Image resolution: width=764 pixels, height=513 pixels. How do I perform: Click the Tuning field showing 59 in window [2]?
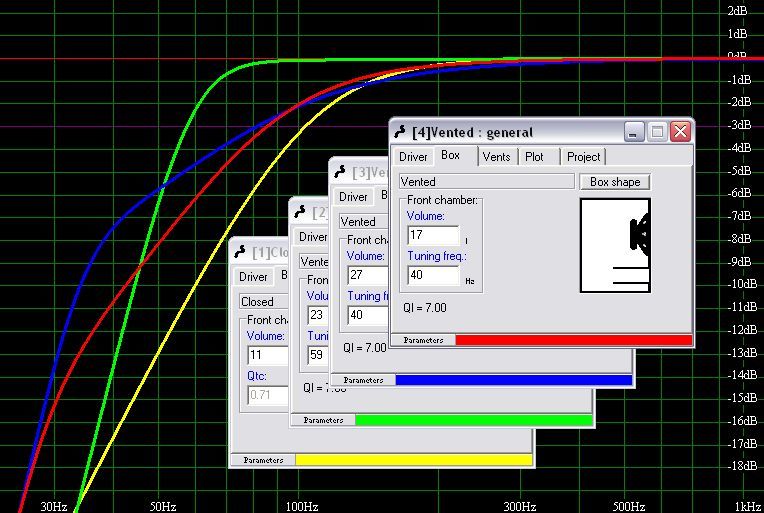point(318,355)
